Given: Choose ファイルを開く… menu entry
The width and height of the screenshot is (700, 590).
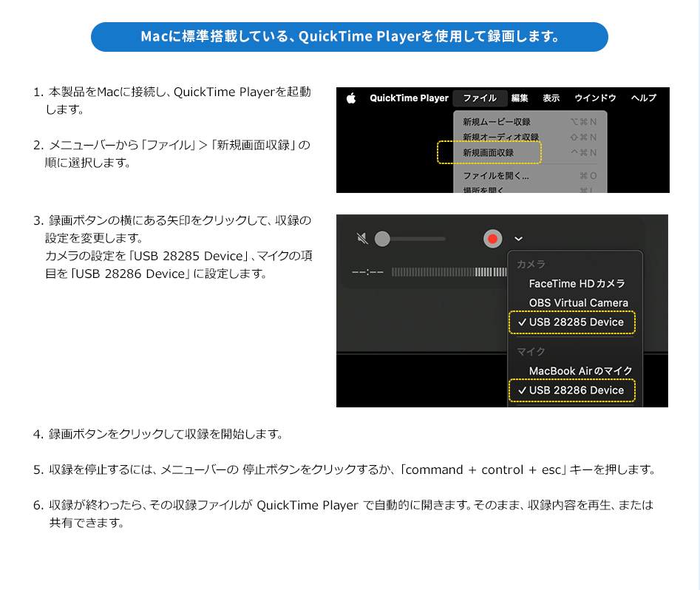Looking at the screenshot, I should [530, 175].
